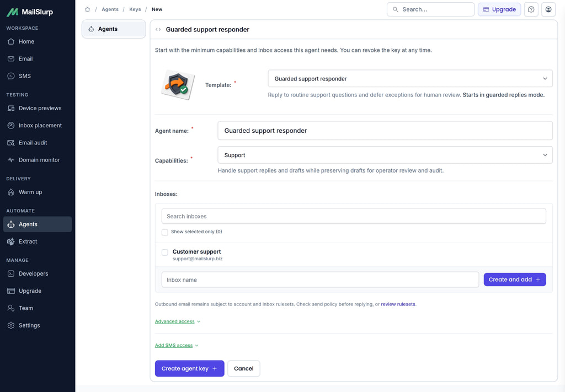Open the Email audit page

click(38, 143)
